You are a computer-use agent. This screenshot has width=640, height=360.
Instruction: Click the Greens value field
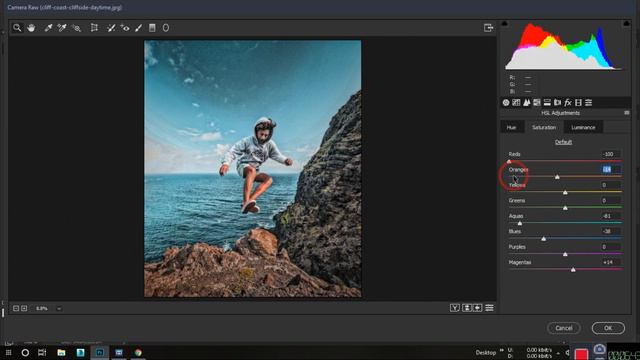pos(611,200)
